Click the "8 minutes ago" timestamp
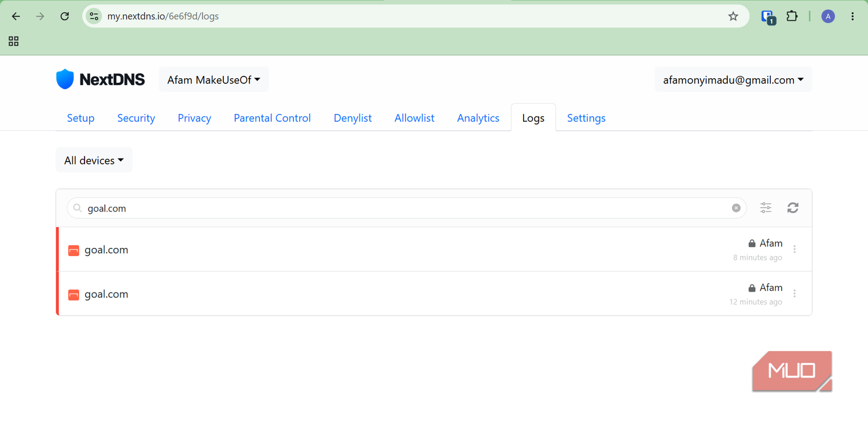868x428 pixels. point(757,258)
